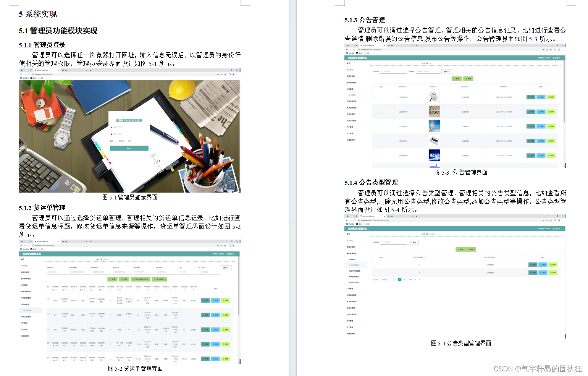Click 退出登录 link in figure 5-3 header
588x376 pixels.
tap(556, 58)
